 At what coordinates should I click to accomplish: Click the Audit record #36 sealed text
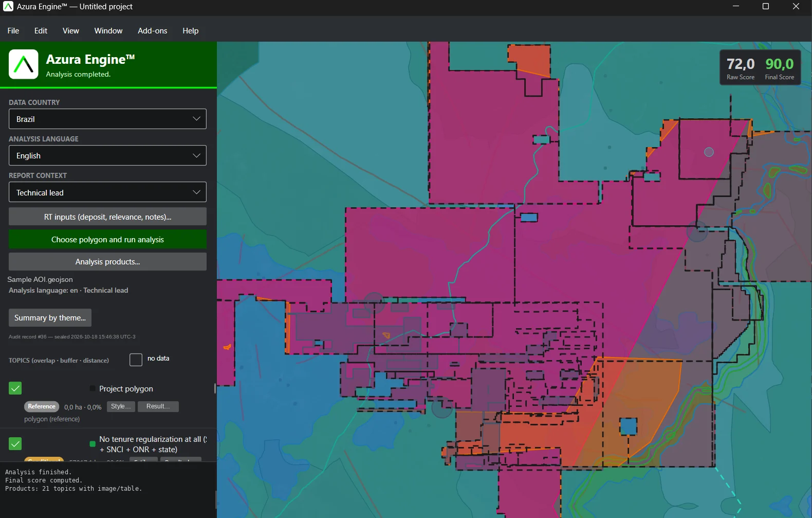72,337
